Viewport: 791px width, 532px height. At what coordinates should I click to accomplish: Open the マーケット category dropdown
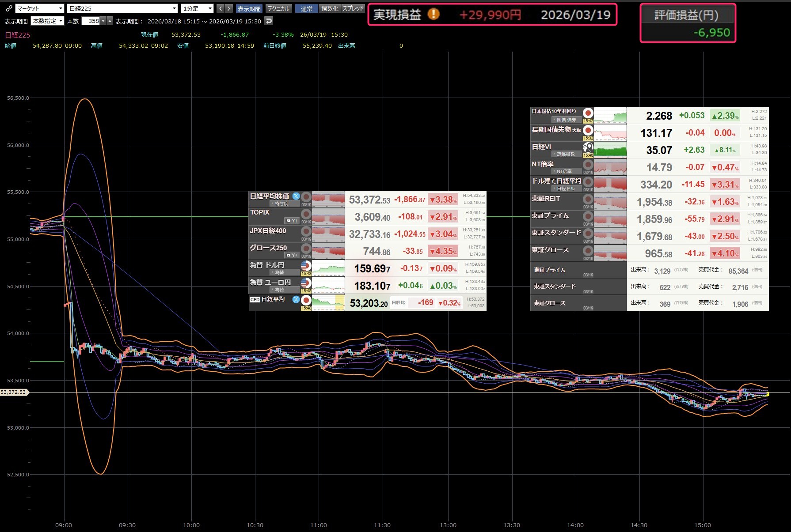(x=40, y=8)
